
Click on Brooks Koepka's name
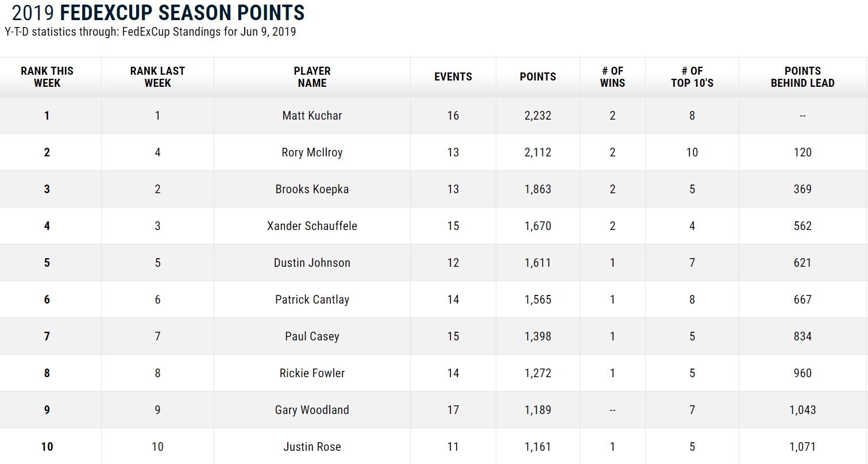pyautogui.click(x=312, y=189)
